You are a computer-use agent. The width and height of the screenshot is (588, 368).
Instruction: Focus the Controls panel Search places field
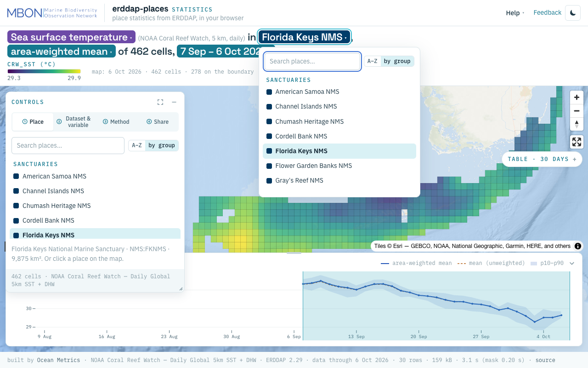[x=68, y=145]
